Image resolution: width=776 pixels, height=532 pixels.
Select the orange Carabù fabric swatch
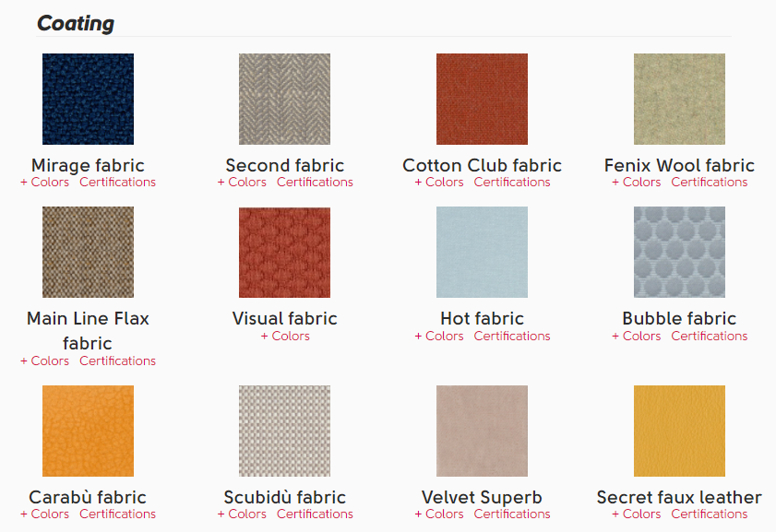click(88, 432)
